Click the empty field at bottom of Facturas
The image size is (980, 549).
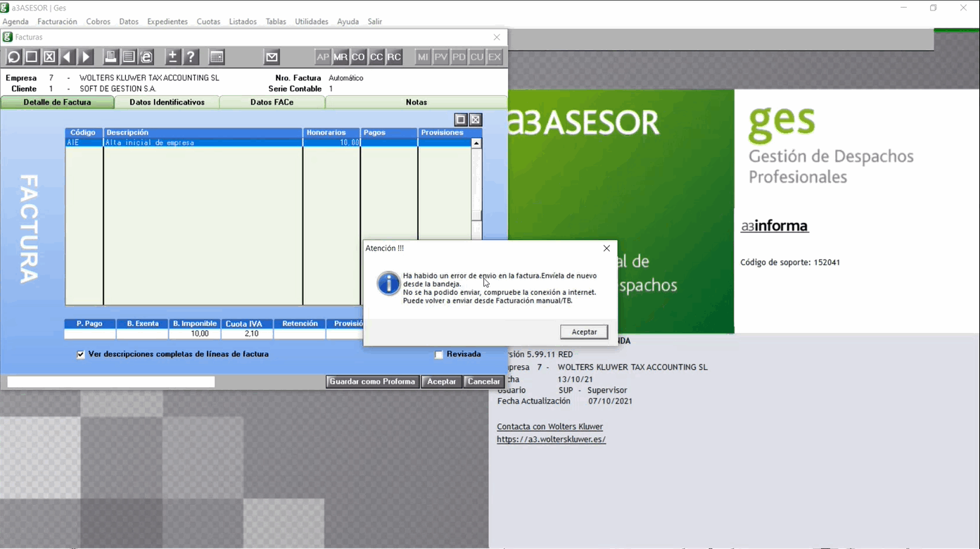110,381
